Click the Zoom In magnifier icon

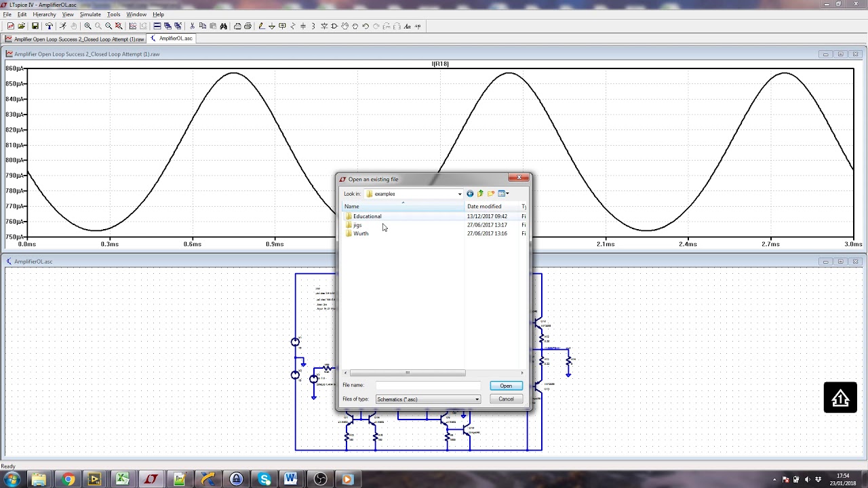coord(87,26)
